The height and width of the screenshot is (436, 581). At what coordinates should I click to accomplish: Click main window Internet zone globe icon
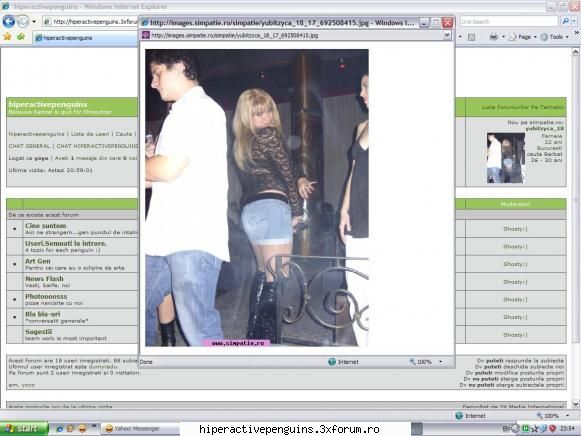tap(459, 416)
